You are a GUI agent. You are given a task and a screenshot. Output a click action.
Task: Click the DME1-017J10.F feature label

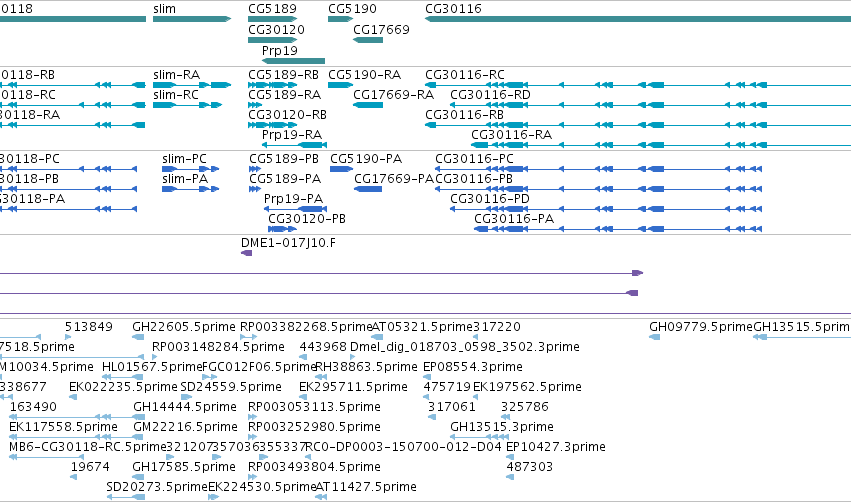pyautogui.click(x=288, y=243)
